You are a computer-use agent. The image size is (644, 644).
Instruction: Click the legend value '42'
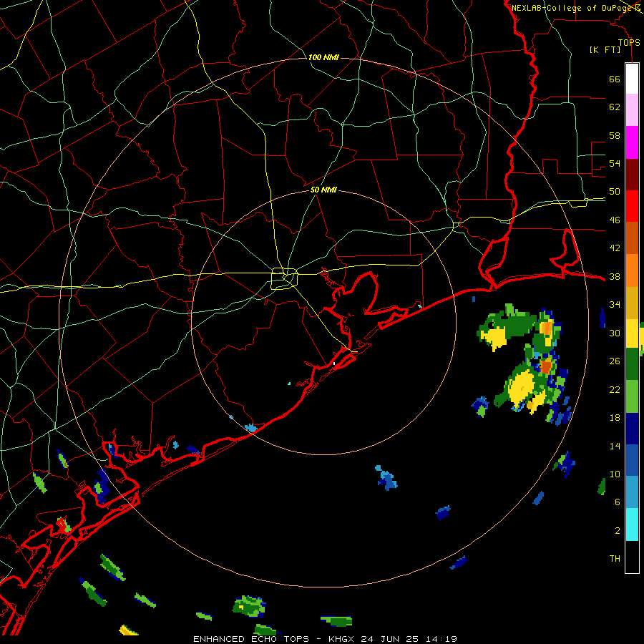click(x=615, y=248)
